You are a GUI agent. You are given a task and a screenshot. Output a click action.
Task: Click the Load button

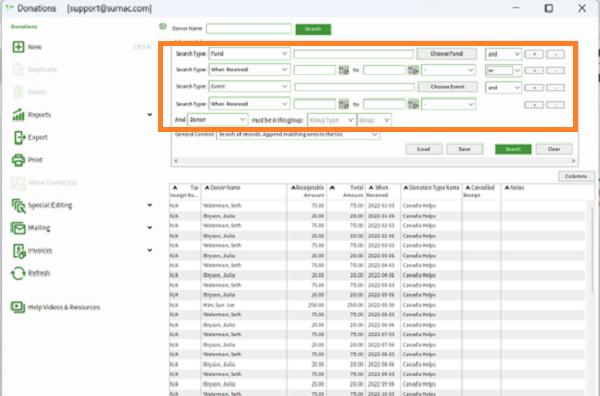[x=424, y=149]
